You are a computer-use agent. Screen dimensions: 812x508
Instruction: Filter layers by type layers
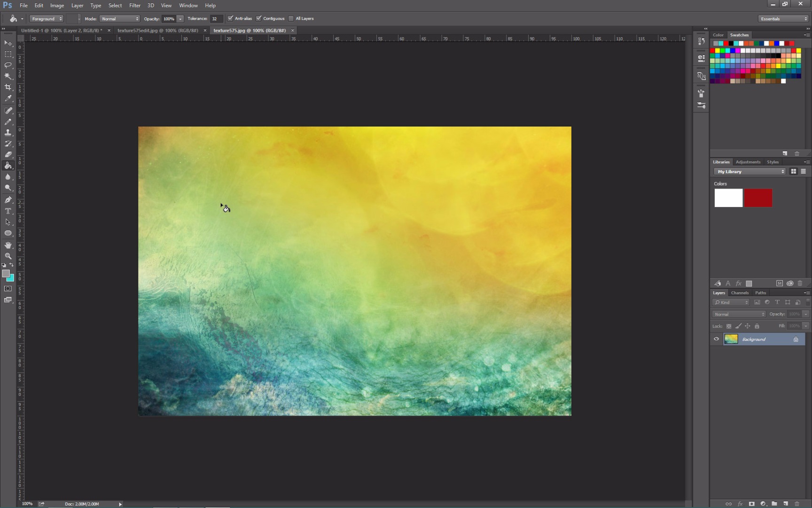pyautogui.click(x=777, y=302)
